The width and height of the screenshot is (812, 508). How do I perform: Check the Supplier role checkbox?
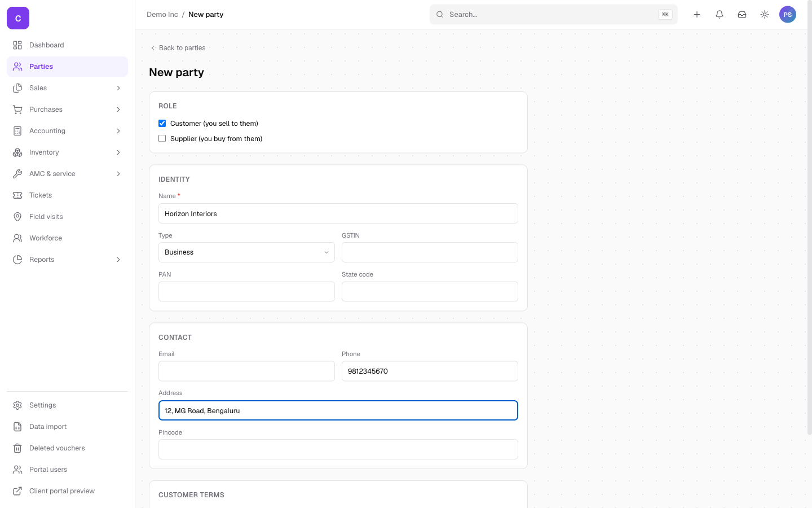(162, 138)
